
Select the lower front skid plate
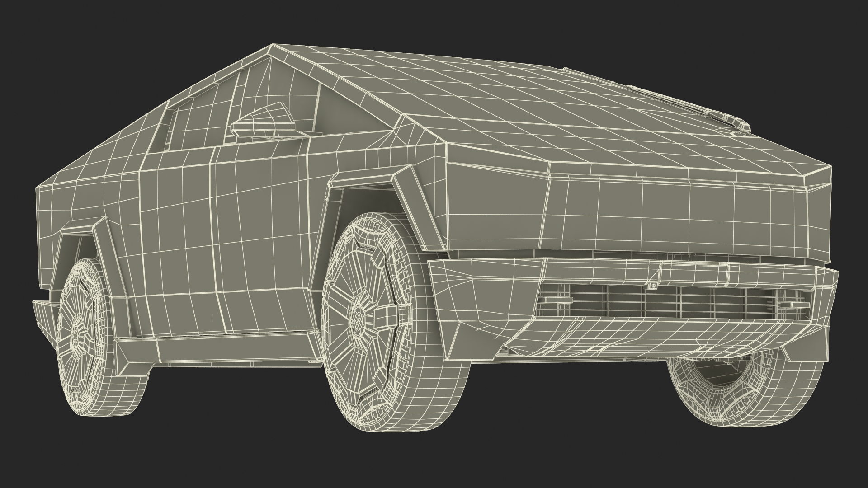click(656, 337)
